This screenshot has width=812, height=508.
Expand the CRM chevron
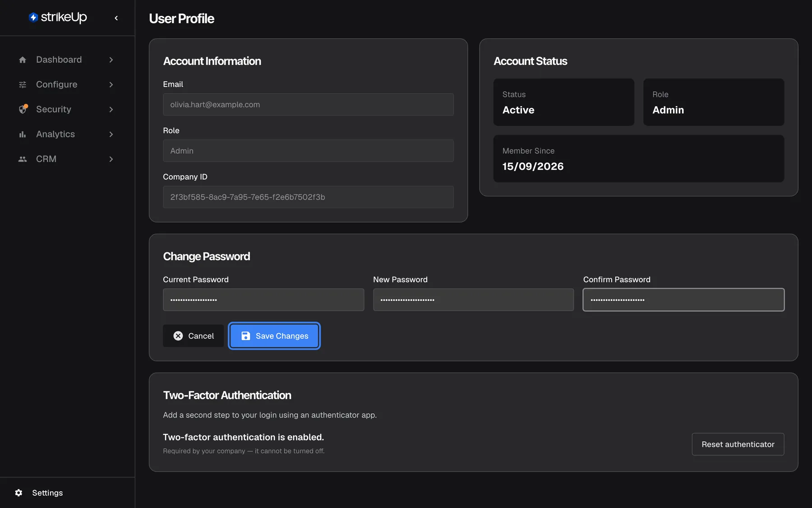pos(111,159)
